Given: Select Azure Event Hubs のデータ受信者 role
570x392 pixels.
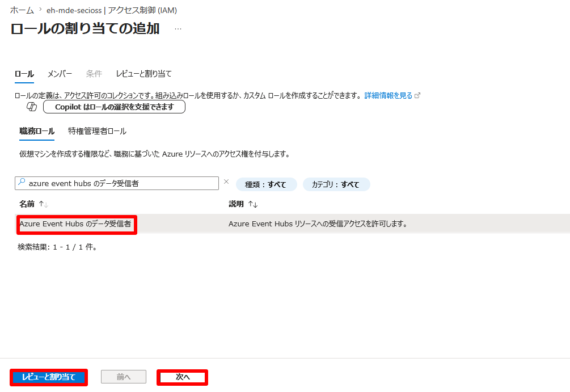Looking at the screenshot, I should click(75, 224).
